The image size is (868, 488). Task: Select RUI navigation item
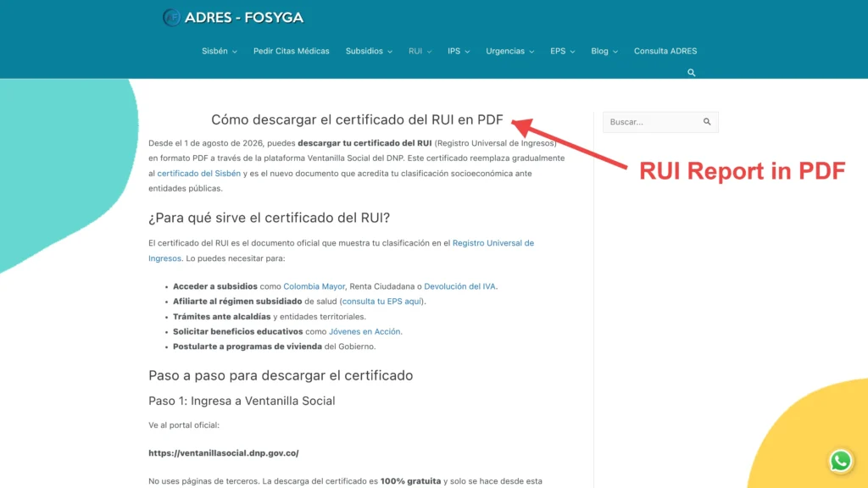click(x=415, y=51)
